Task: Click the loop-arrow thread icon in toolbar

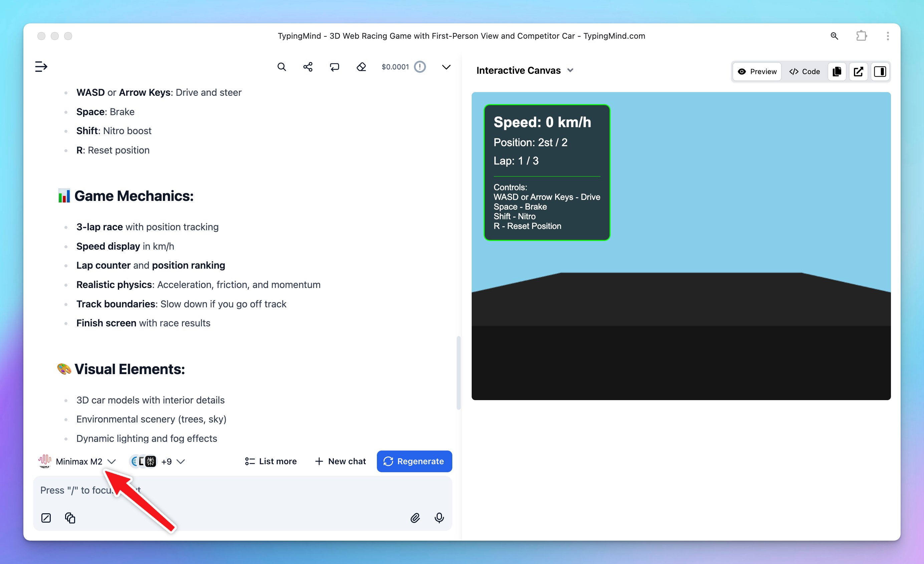Action: click(x=334, y=67)
